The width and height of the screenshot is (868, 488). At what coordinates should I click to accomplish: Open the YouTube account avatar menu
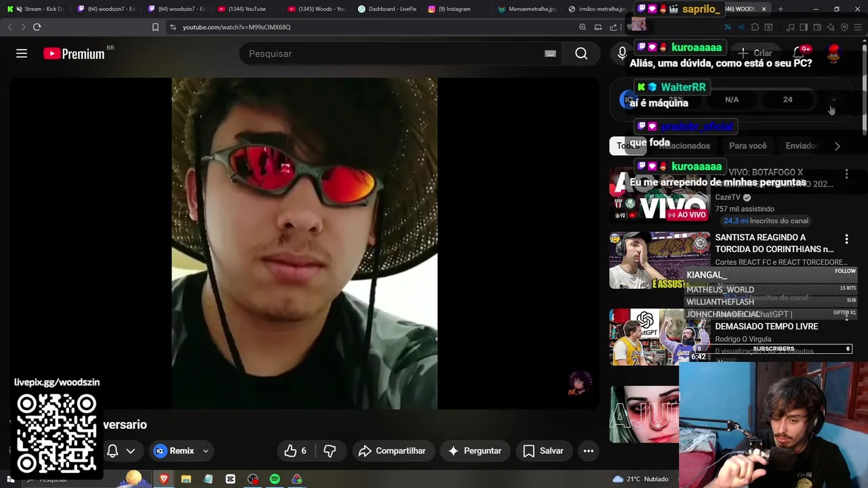(833, 54)
